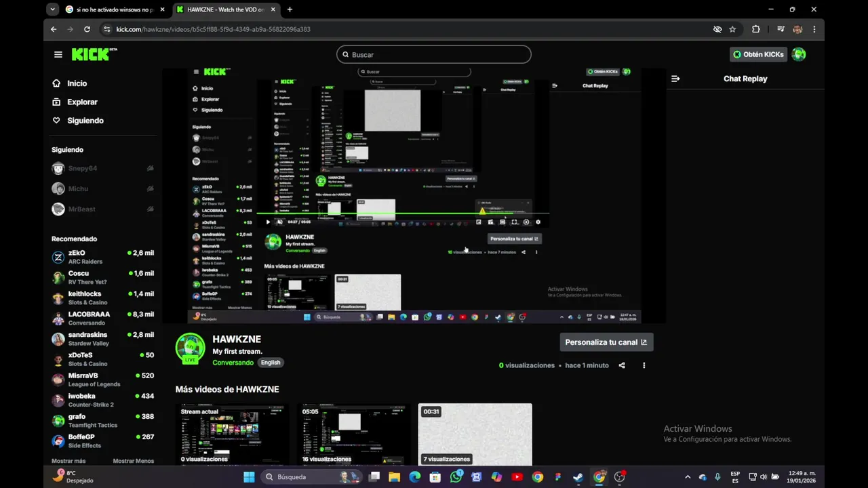The width and height of the screenshot is (868, 488).
Task: Open the 05:05 video thumbnail
Action: coord(354,434)
